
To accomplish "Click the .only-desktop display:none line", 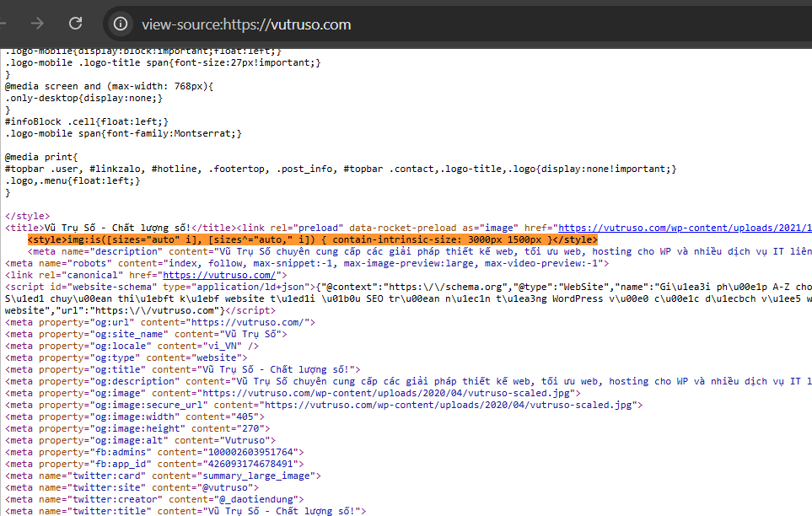I will [83, 99].
